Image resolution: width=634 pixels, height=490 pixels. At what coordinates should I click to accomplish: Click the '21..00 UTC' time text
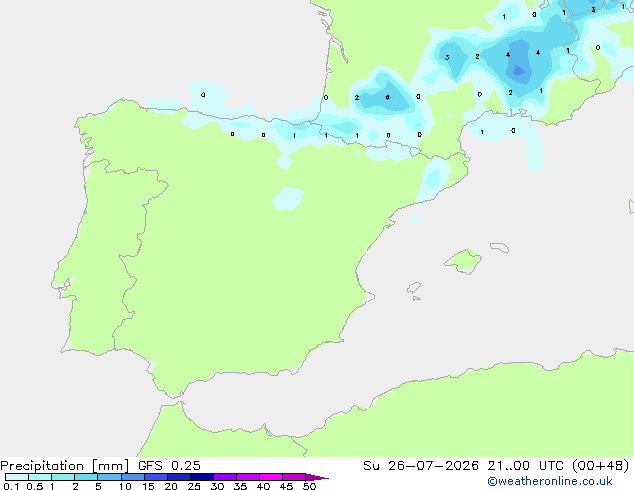coord(525,466)
